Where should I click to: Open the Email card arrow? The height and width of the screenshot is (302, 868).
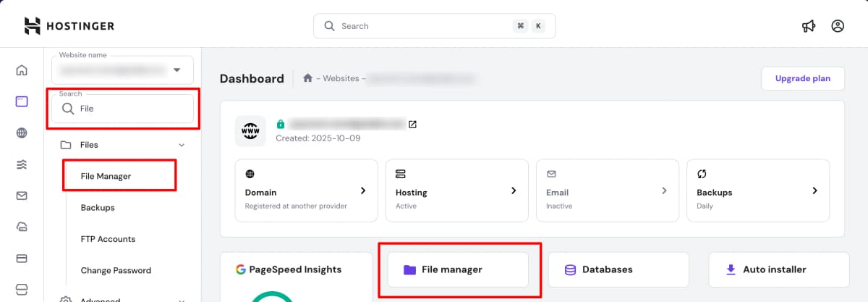coord(664,190)
